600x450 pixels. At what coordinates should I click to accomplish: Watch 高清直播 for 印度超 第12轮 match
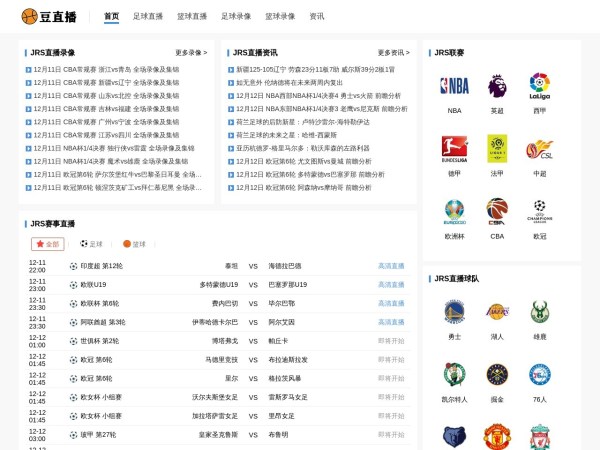(x=391, y=266)
